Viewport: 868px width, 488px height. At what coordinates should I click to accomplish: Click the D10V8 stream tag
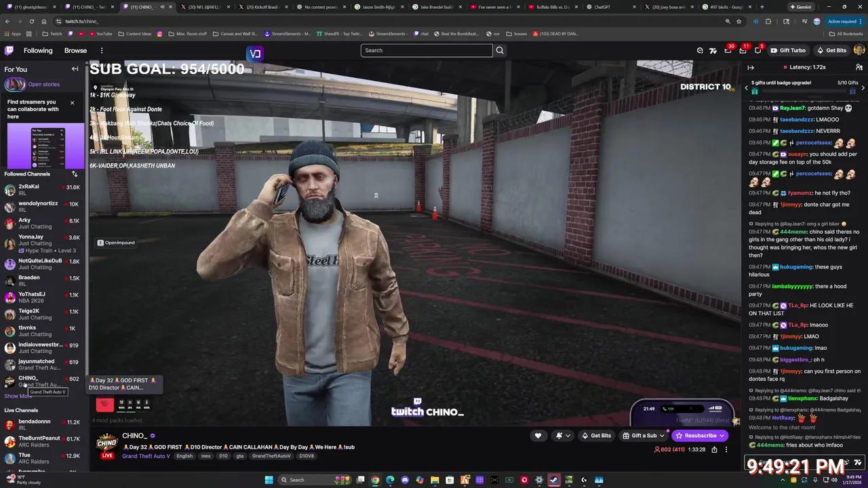pyautogui.click(x=307, y=456)
